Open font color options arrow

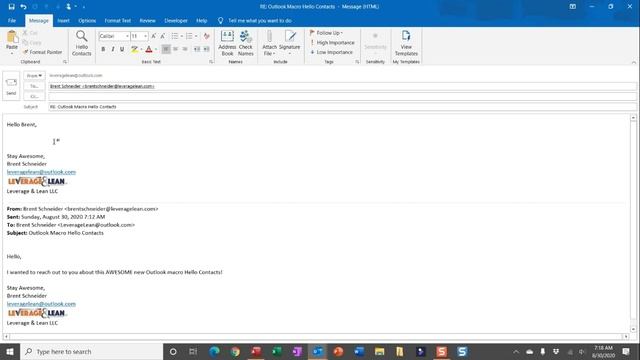point(156,49)
